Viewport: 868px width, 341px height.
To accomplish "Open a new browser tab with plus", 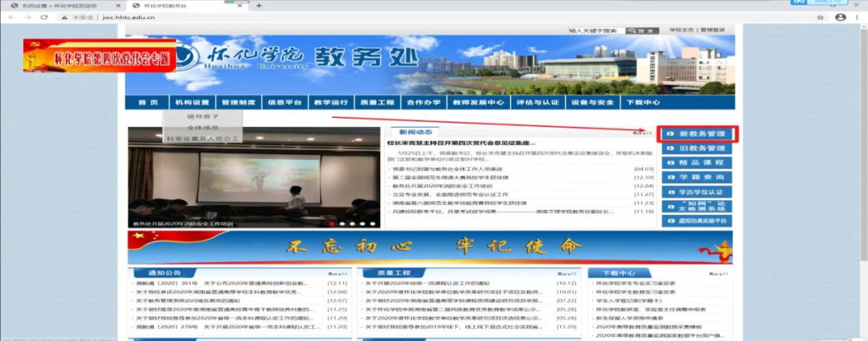I will click(x=259, y=6).
